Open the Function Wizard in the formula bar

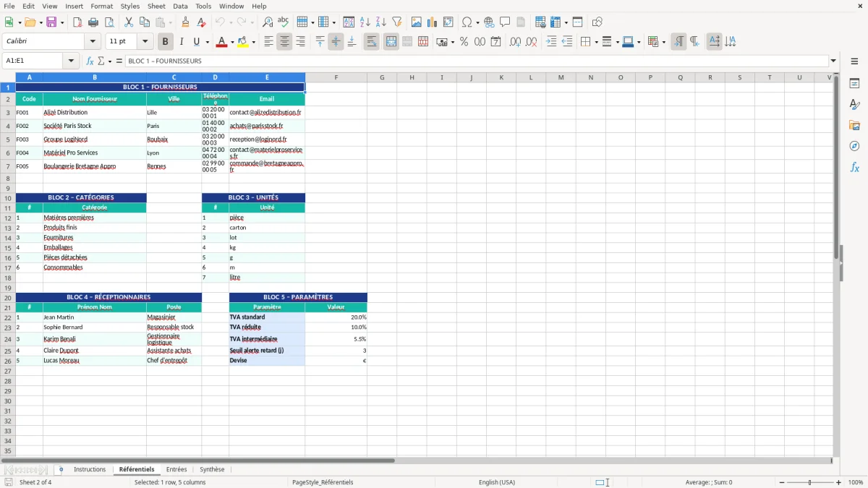[x=90, y=61]
